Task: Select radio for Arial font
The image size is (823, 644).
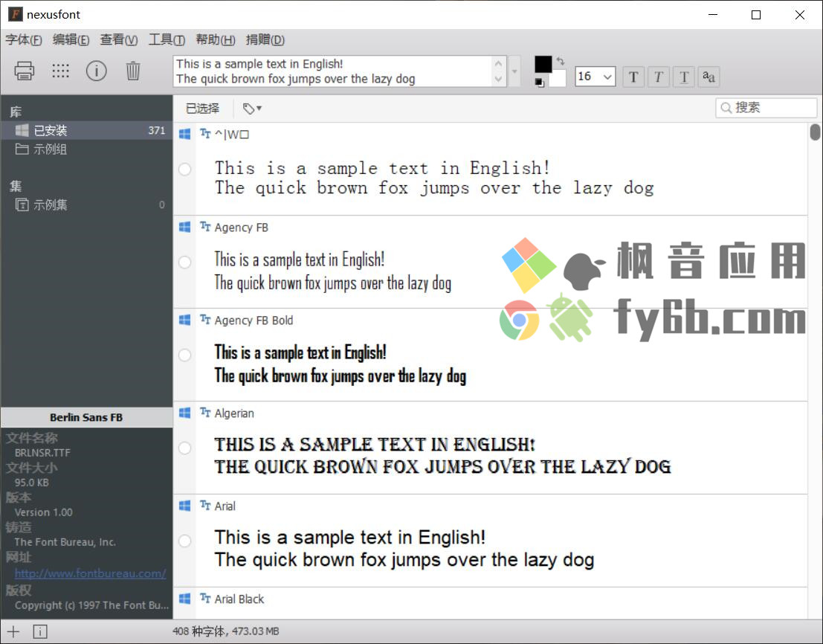Action: [x=185, y=541]
